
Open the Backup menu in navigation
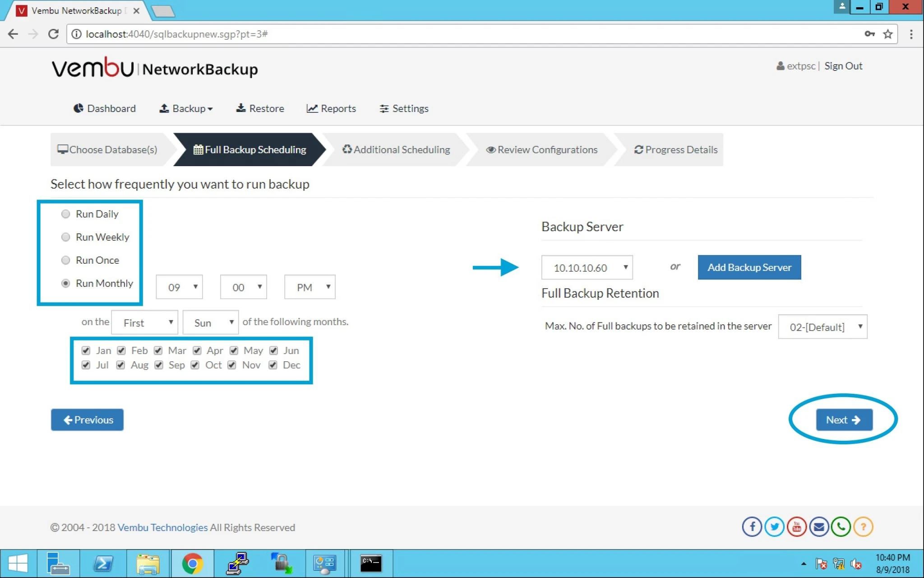point(186,108)
